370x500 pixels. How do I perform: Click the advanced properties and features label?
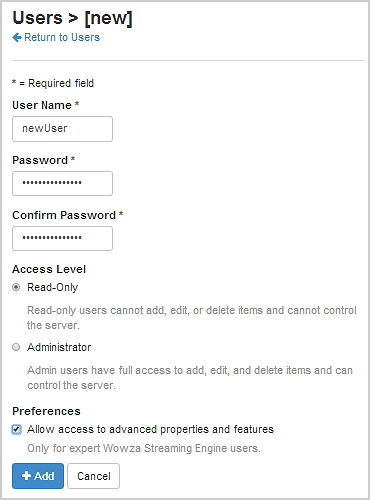pos(150,429)
